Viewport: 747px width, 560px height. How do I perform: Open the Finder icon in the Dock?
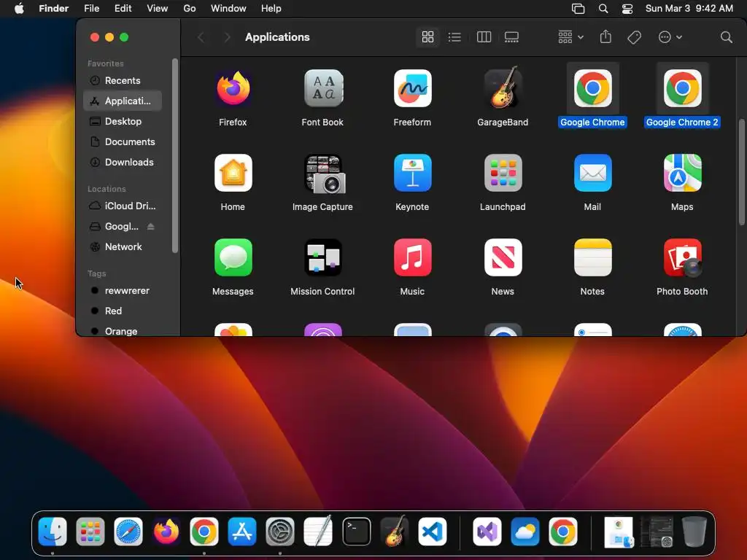pos(53,532)
